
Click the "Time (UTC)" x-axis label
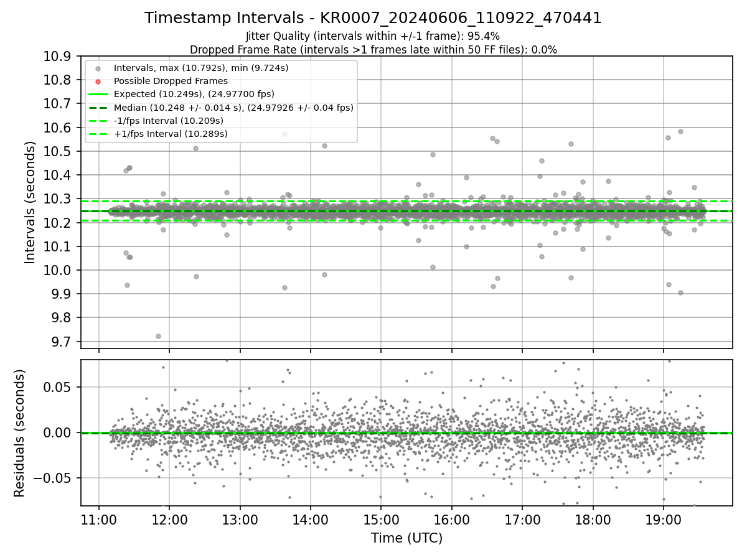point(406,538)
